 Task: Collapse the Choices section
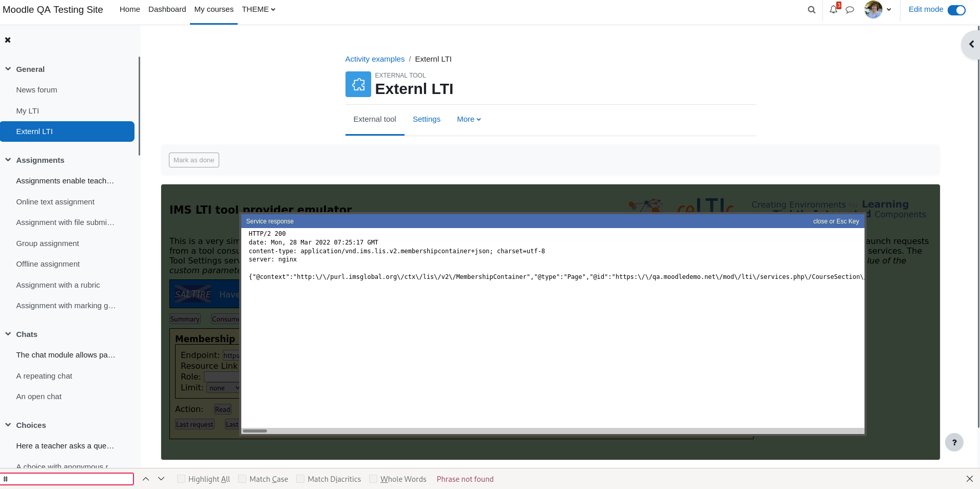[8, 425]
